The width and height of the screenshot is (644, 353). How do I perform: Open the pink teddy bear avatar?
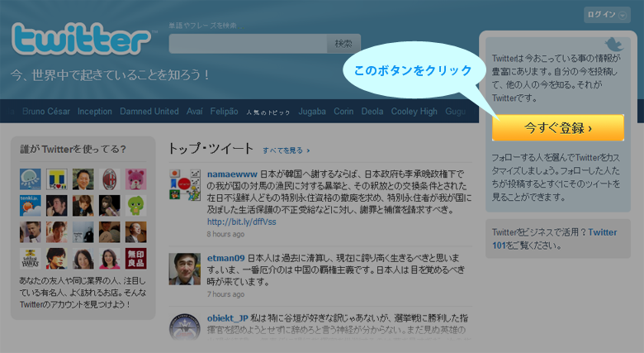(136, 179)
